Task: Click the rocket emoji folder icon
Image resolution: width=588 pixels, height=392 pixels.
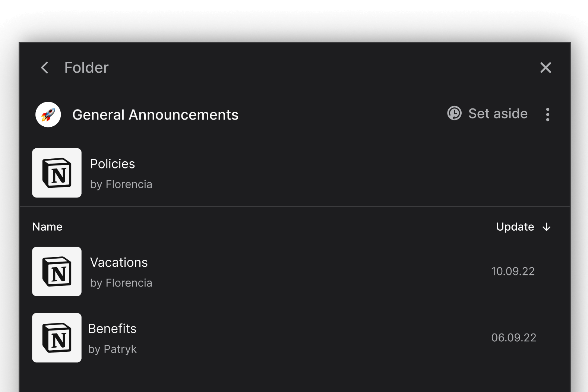Action: click(x=48, y=114)
